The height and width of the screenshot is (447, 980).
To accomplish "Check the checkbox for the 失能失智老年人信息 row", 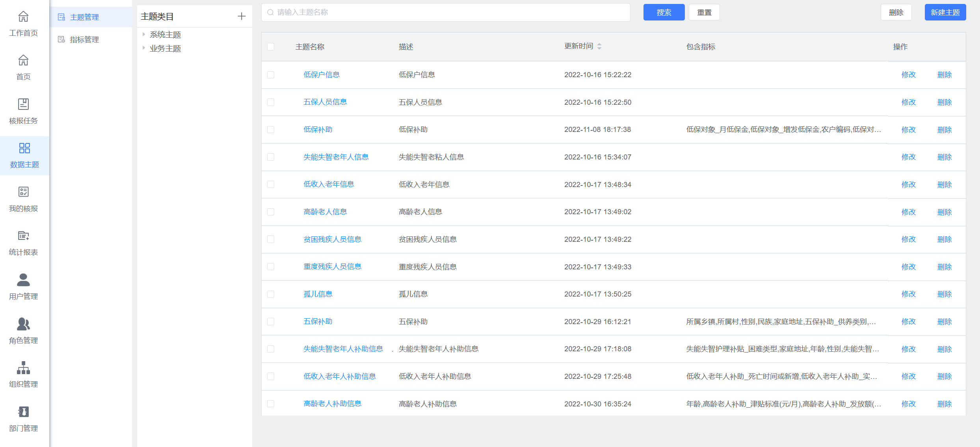I will coord(271,157).
